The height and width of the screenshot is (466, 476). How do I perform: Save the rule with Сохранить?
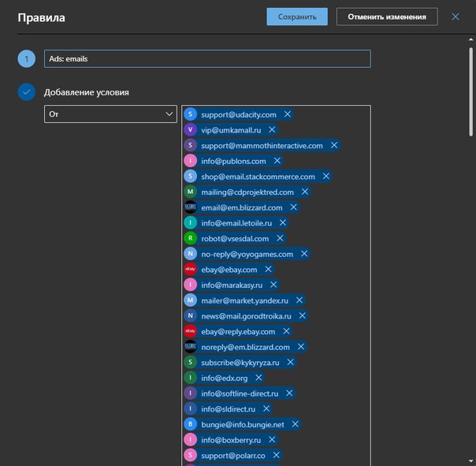point(297,17)
